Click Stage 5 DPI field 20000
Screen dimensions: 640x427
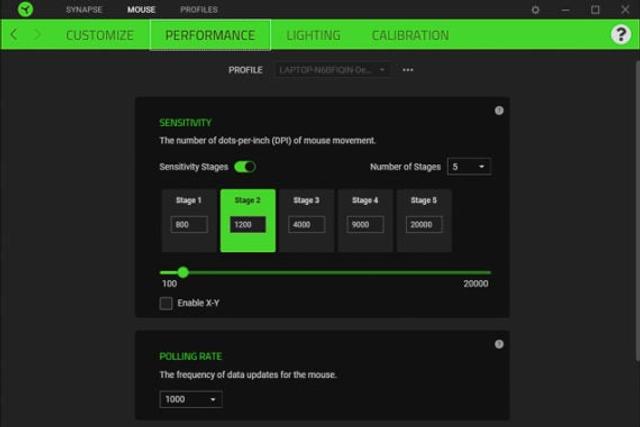424,225
